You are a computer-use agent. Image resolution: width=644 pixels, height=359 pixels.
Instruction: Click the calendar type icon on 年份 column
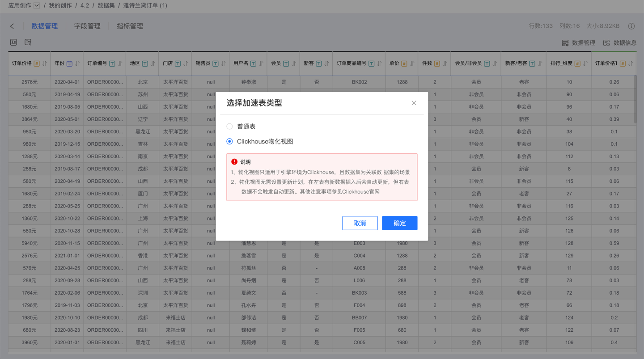(69, 64)
